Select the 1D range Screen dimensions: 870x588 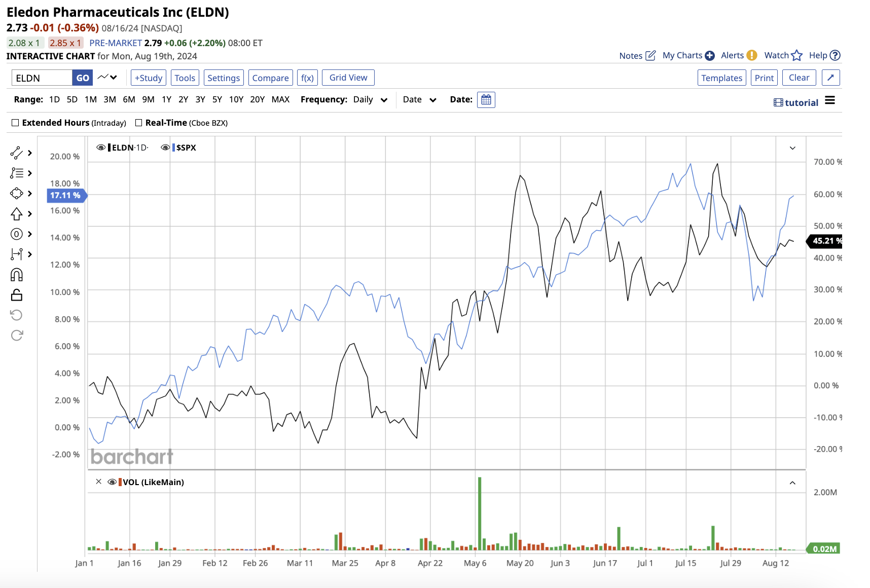click(x=54, y=99)
